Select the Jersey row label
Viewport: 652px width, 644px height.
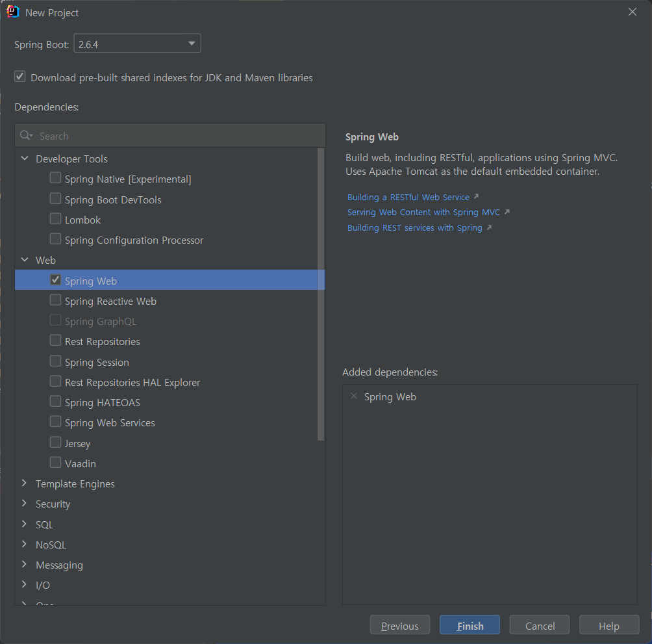[x=77, y=443]
